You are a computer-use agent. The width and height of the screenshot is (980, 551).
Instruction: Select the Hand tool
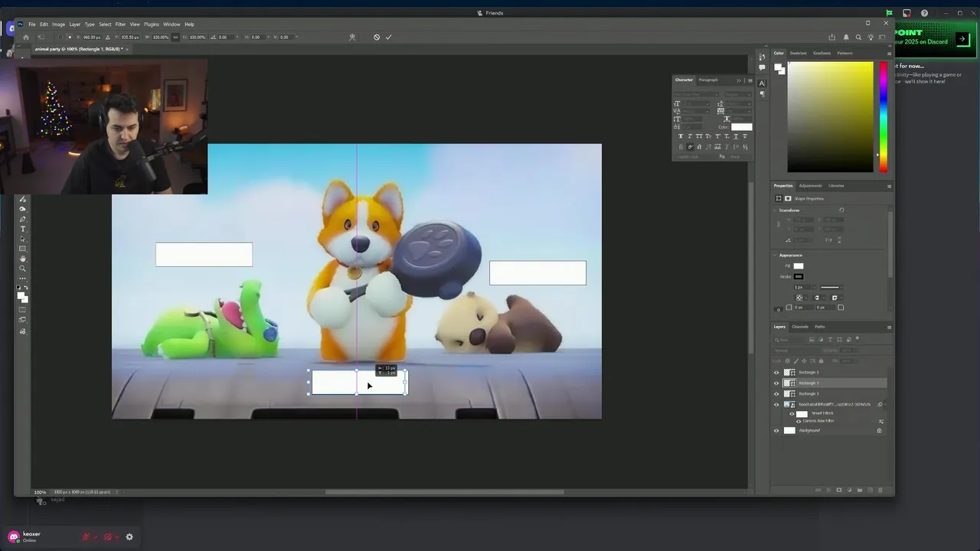(x=22, y=259)
